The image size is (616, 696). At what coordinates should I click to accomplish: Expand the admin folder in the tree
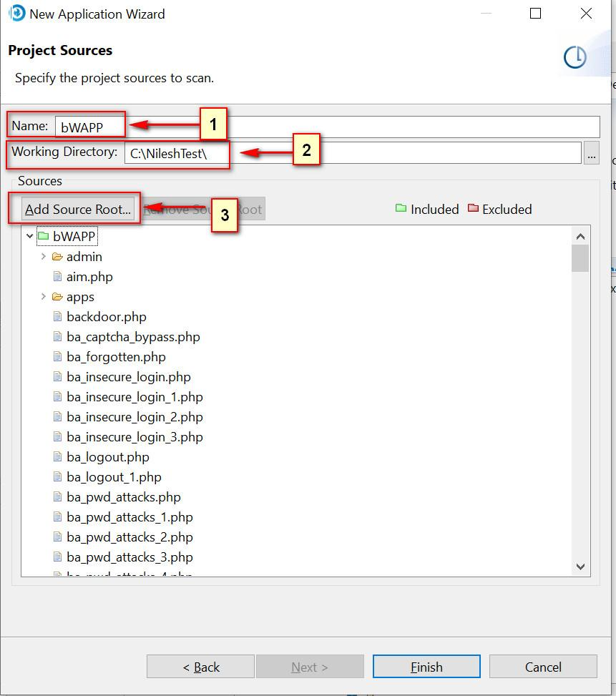pyautogui.click(x=43, y=256)
